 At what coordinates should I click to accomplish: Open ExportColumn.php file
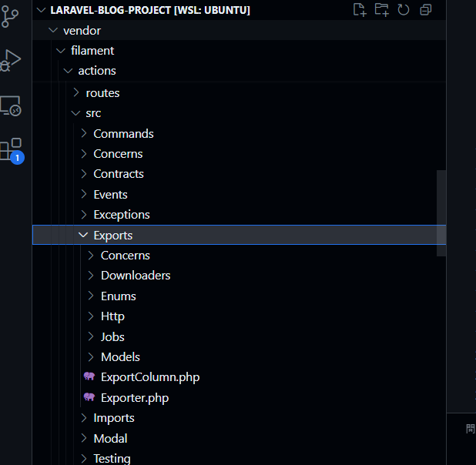click(x=239, y=377)
